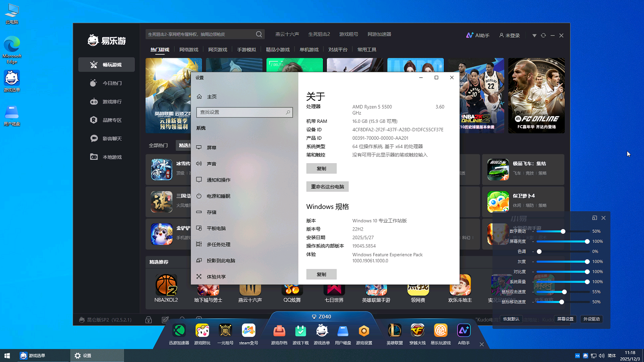The width and height of the screenshot is (644, 362).
Task: Click the refresh icon in 易乐游 title bar
Action: point(543,35)
